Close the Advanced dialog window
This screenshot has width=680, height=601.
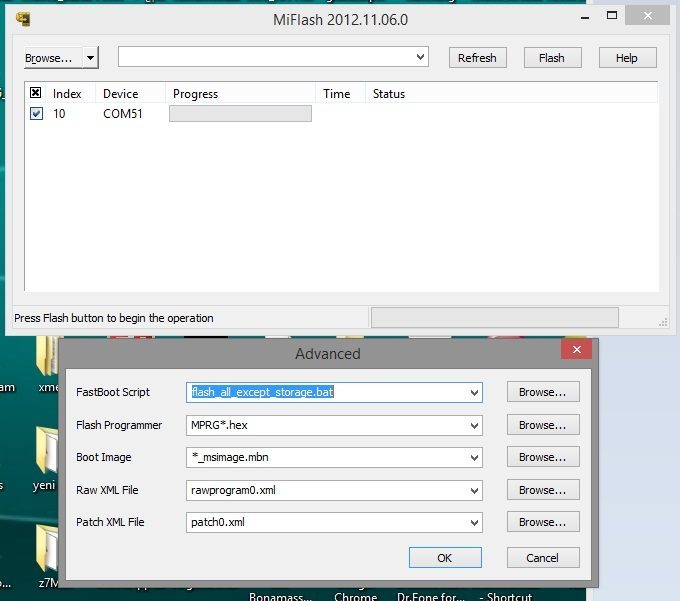[575, 351]
